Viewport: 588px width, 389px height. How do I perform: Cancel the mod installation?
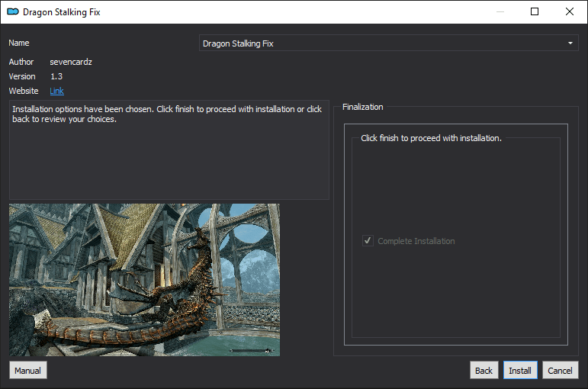(560, 370)
